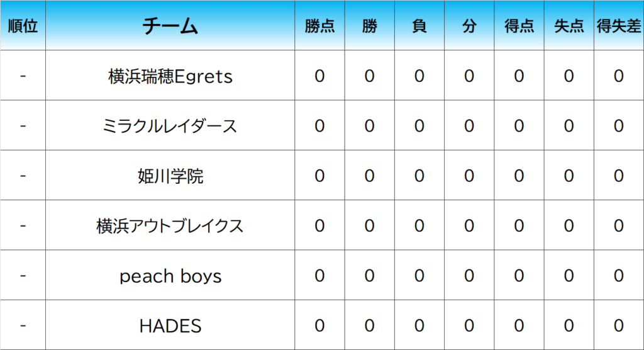Click the 順位 column header
This screenshot has height=350, width=644.
pyautogui.click(x=23, y=26)
